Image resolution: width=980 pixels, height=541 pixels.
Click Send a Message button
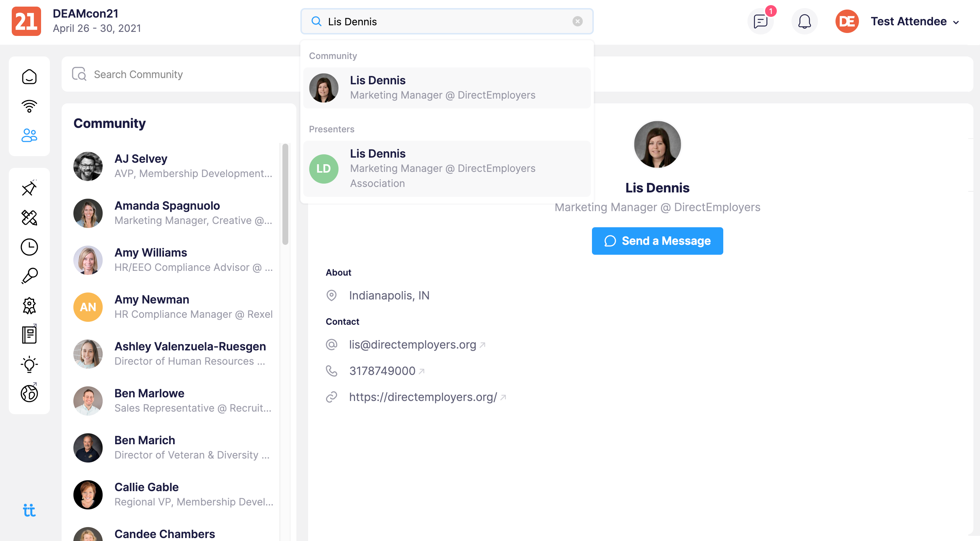click(x=657, y=241)
